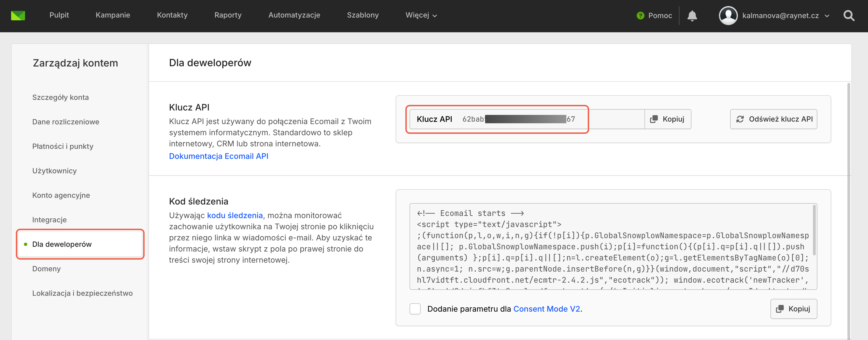
Task: Open Domeny settings page
Action: point(46,269)
